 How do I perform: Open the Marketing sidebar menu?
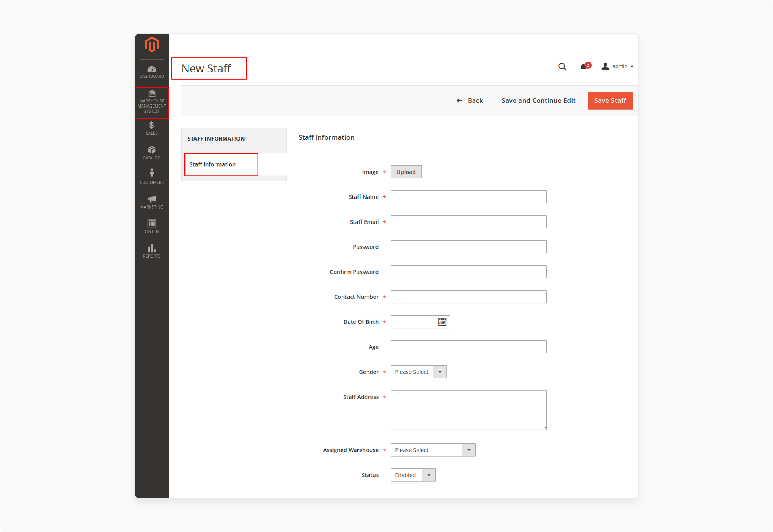tap(152, 202)
